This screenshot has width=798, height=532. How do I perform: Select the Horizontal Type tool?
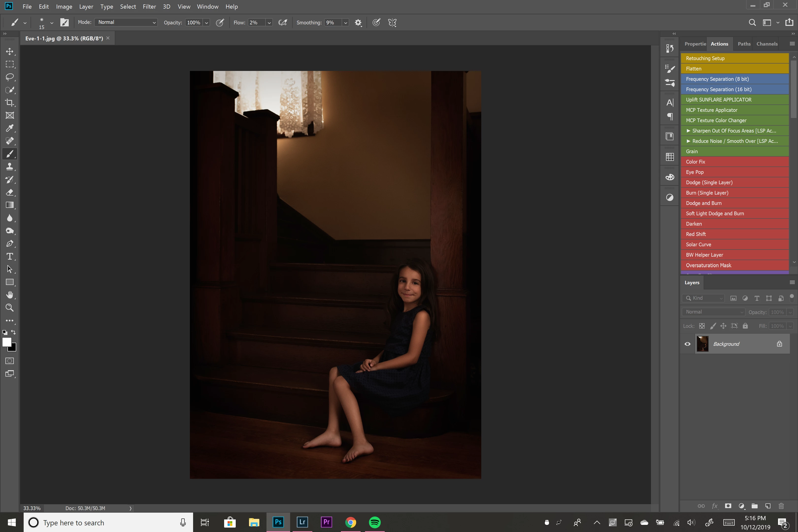(x=10, y=256)
